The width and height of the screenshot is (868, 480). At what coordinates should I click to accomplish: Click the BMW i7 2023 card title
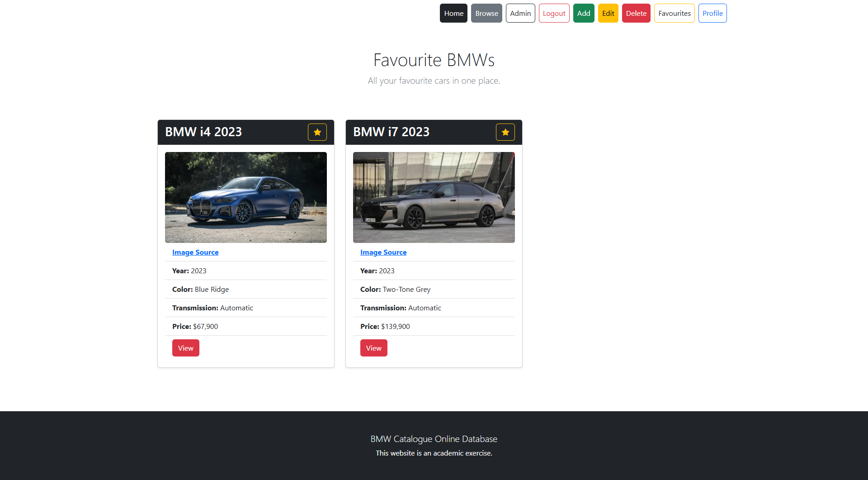tap(392, 132)
